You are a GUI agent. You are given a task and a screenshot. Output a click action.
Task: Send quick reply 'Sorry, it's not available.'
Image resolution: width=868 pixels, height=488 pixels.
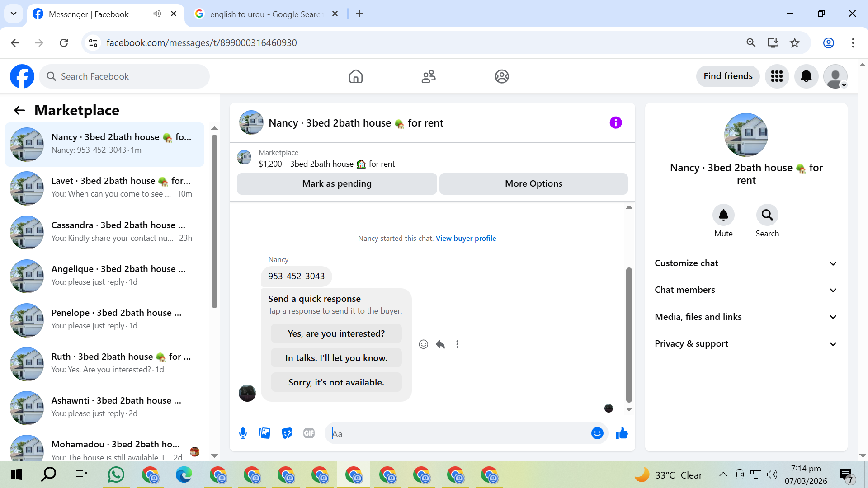[336, 382]
